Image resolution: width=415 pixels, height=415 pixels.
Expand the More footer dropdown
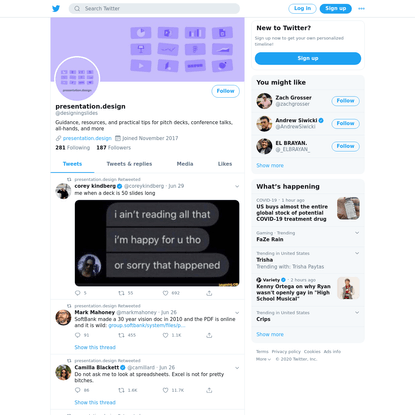tap(263, 359)
